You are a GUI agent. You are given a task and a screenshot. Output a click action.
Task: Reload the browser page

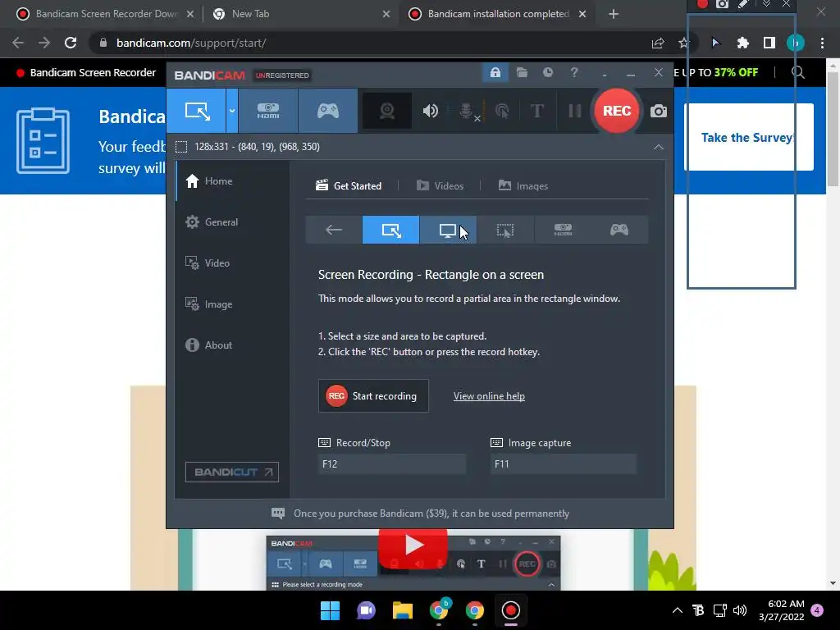click(x=71, y=43)
